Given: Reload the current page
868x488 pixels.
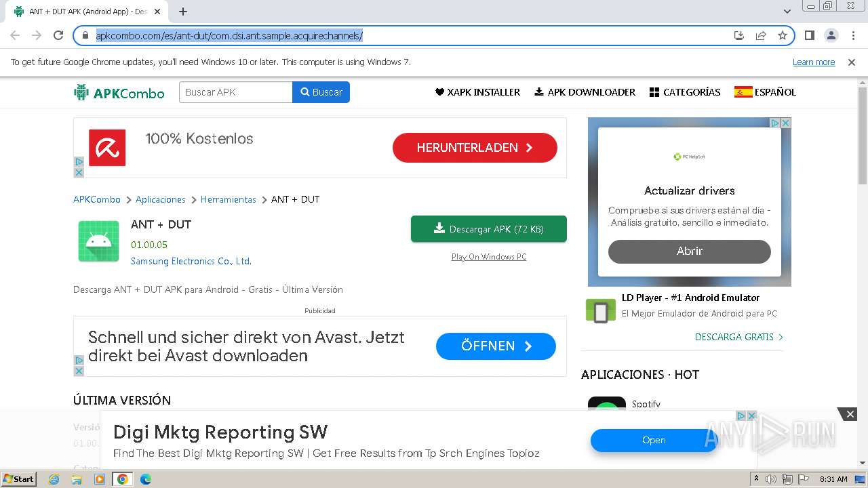Looking at the screenshot, I should pos(58,35).
